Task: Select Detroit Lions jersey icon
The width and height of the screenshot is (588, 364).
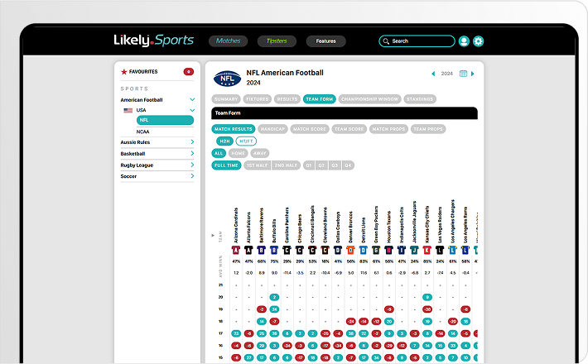Action: pos(364,250)
